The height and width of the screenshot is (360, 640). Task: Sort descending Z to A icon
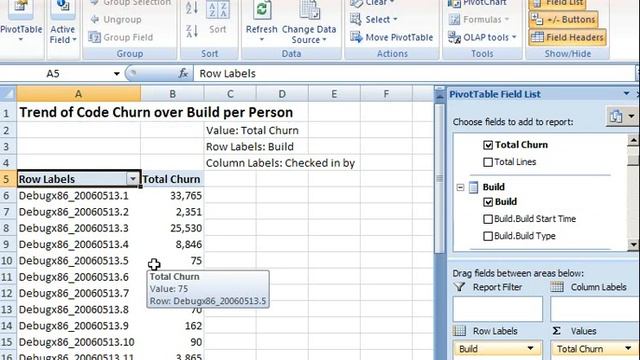[192, 31]
